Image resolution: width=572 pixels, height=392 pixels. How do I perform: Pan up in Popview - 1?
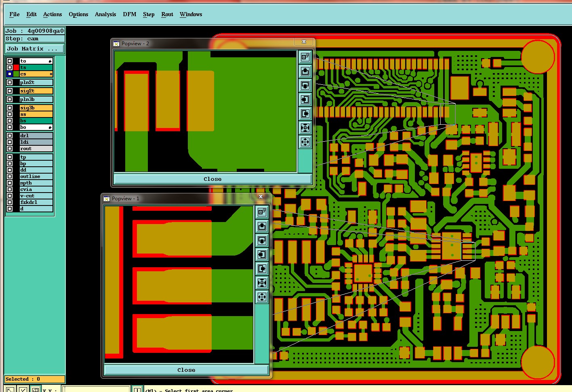[262, 226]
